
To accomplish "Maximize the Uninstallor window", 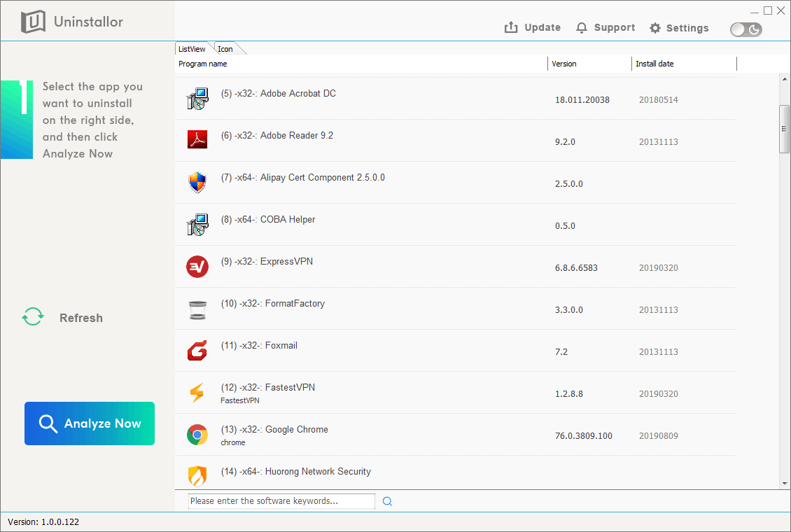I will [768, 10].
